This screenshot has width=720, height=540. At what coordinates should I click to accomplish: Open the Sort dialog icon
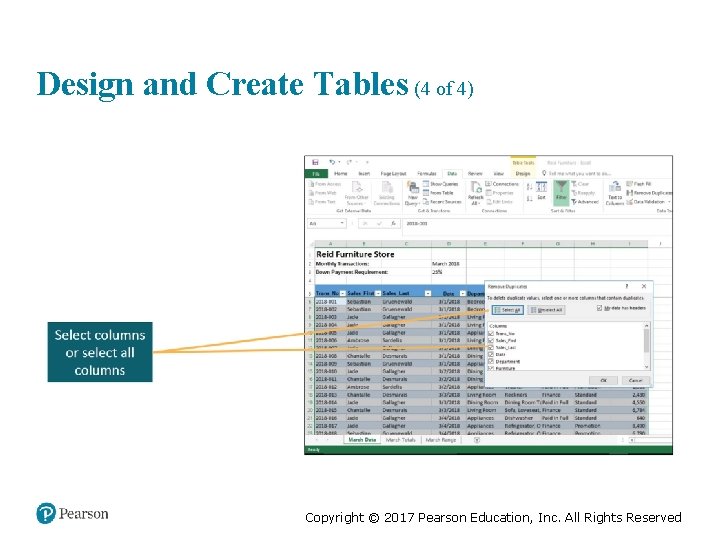(x=541, y=187)
